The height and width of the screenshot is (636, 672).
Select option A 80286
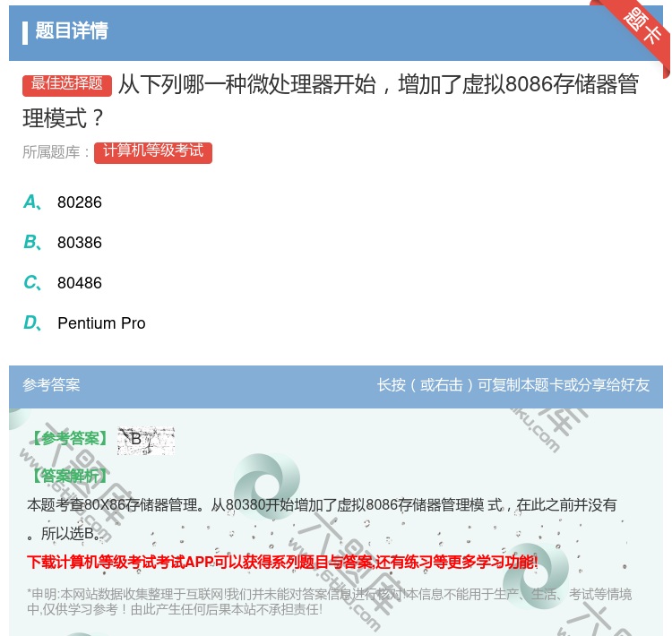(63, 202)
